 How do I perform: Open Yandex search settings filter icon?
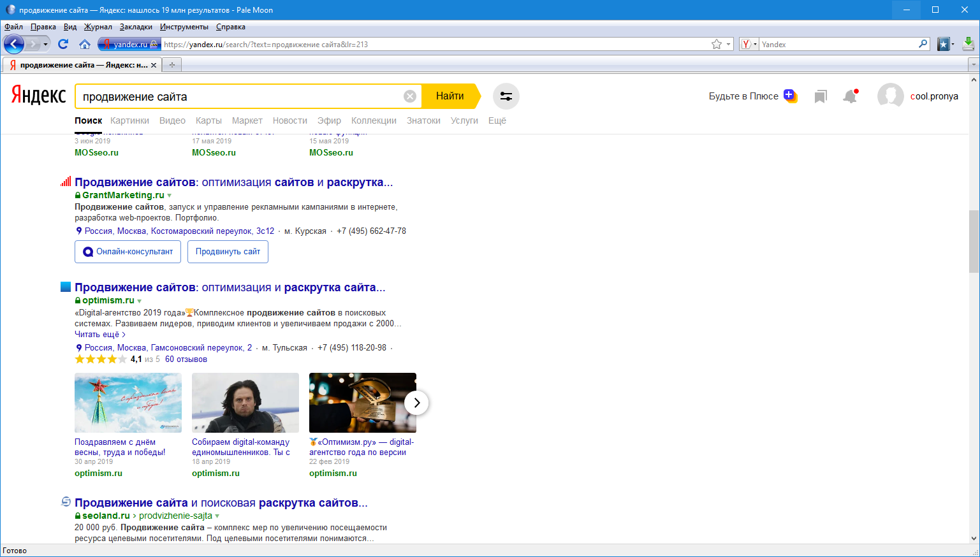click(506, 96)
